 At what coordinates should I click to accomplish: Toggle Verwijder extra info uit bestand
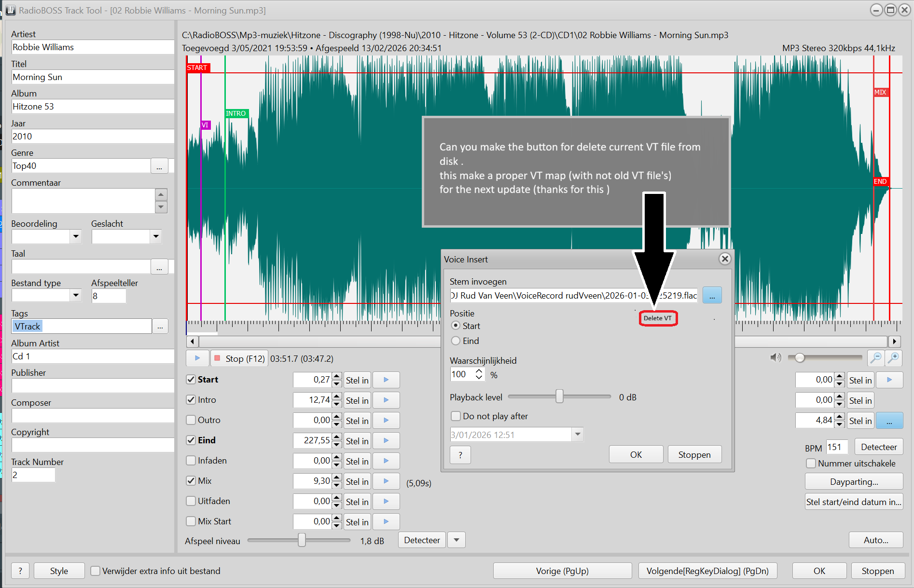(x=96, y=571)
